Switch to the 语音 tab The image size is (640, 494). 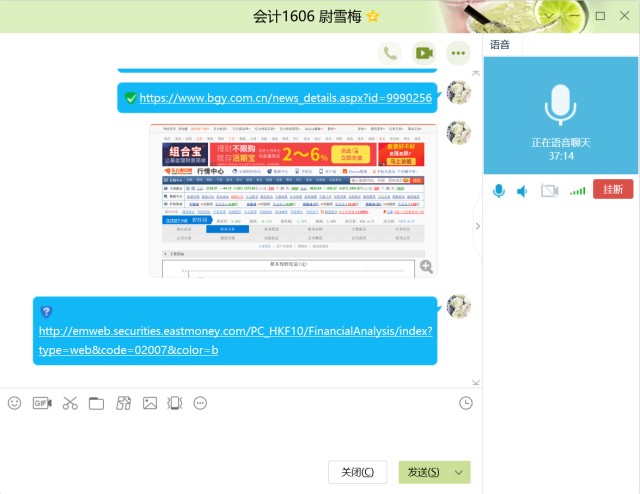click(500, 45)
